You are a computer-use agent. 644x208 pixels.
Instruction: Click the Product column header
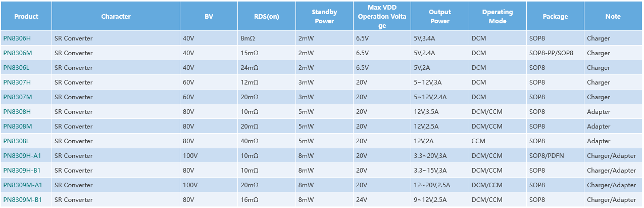point(26,16)
